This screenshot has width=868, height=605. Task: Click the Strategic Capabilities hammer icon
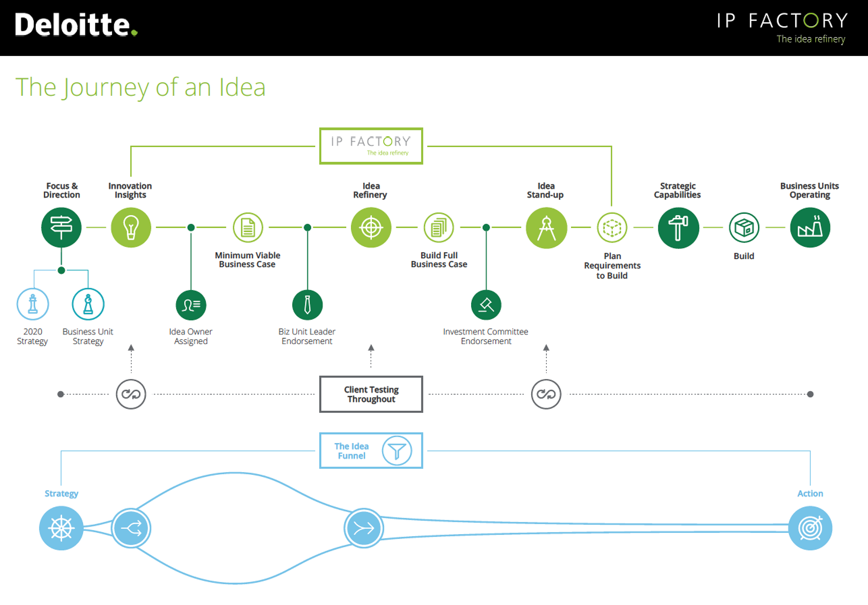tap(678, 228)
